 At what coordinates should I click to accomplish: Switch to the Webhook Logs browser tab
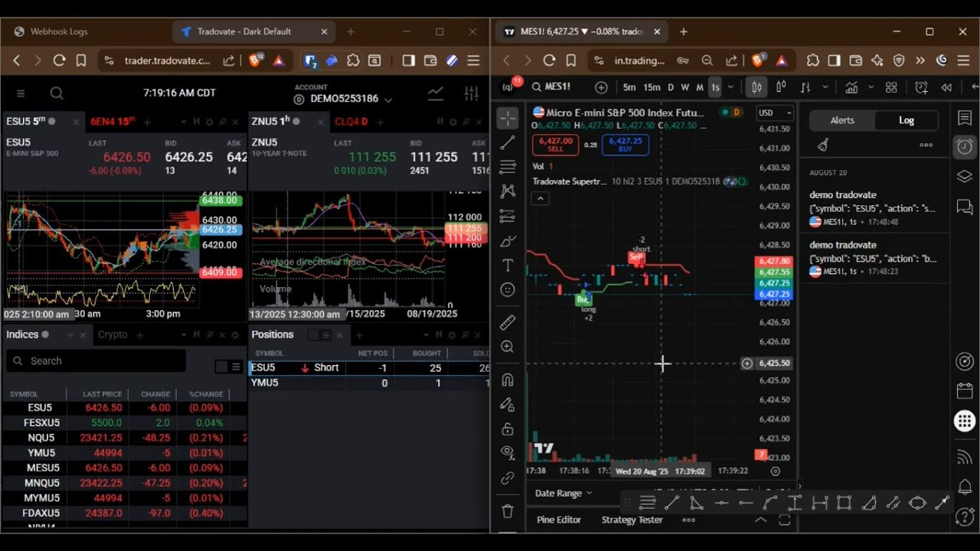[x=59, y=31]
